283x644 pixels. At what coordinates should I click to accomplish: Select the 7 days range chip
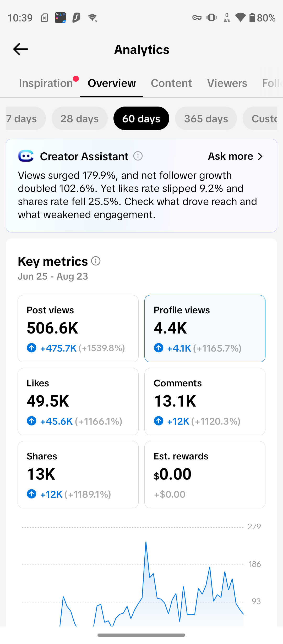pos(26,118)
